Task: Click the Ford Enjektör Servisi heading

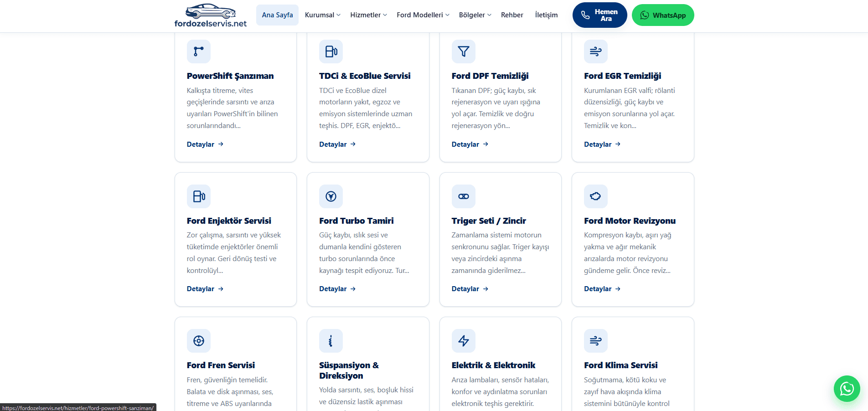Action: [x=229, y=221]
